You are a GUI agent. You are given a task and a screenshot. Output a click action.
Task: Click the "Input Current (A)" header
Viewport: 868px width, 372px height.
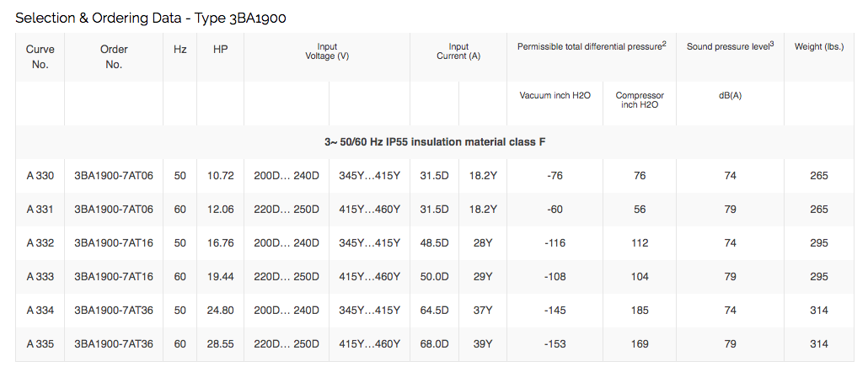pos(458,50)
